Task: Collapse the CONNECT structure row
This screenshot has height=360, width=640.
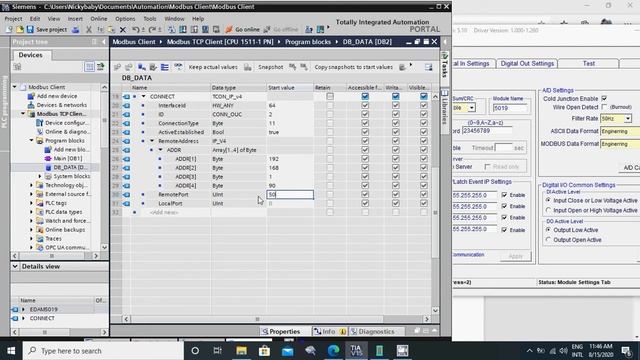Action: (144, 96)
